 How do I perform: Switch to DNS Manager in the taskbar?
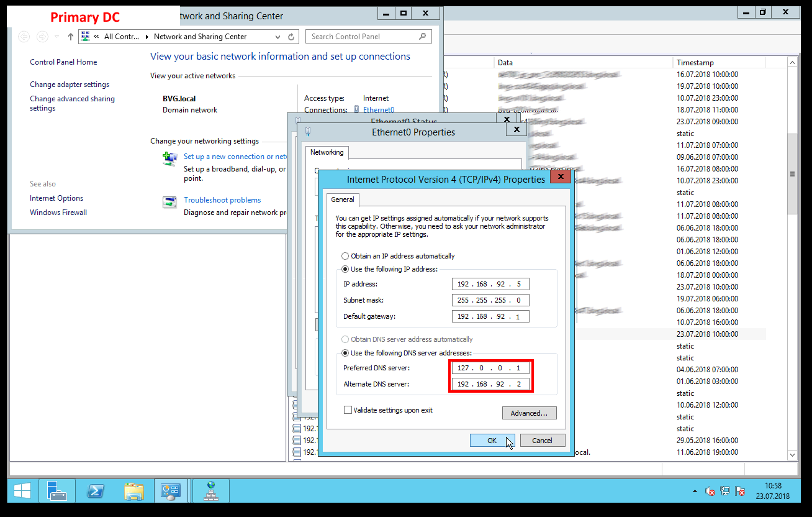211,491
